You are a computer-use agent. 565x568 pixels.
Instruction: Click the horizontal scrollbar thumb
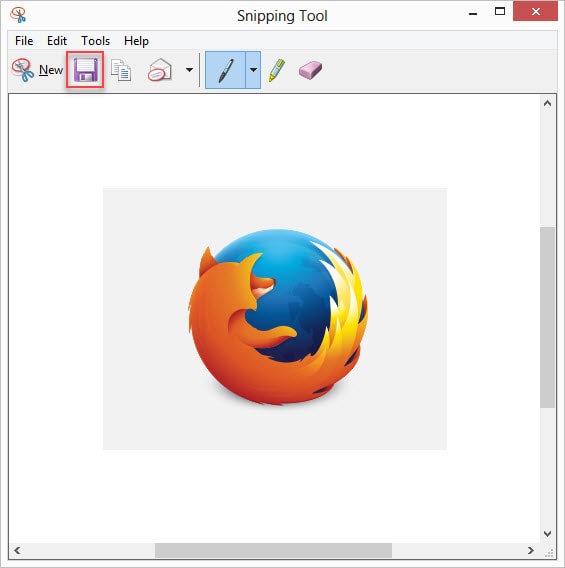pos(273,551)
